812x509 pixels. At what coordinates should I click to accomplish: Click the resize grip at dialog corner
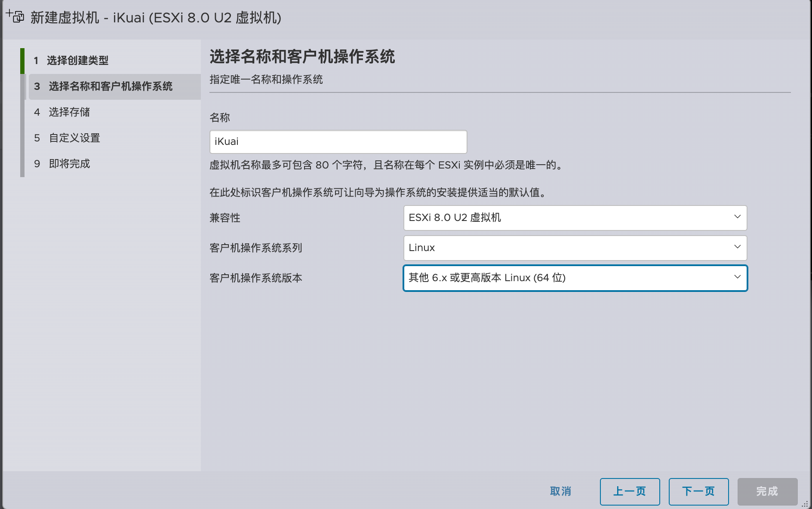[x=805, y=504]
